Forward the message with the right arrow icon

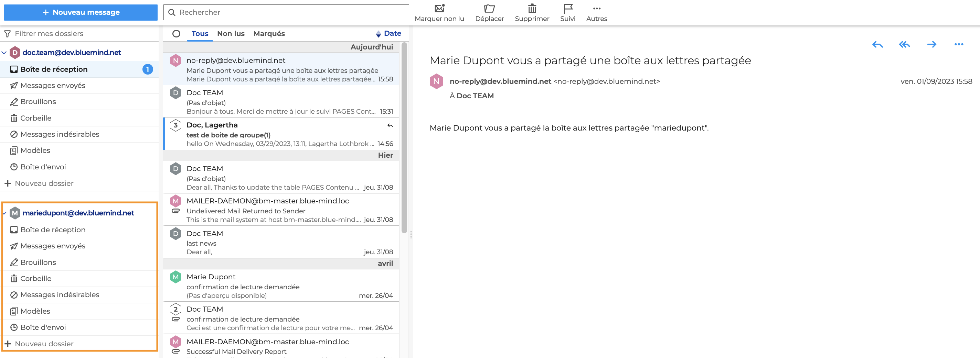932,44
